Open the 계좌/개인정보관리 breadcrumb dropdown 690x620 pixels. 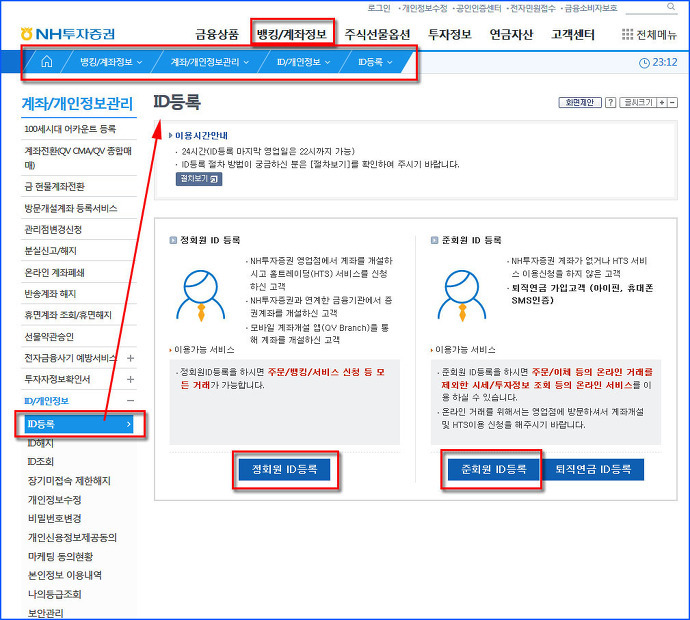tap(209, 62)
